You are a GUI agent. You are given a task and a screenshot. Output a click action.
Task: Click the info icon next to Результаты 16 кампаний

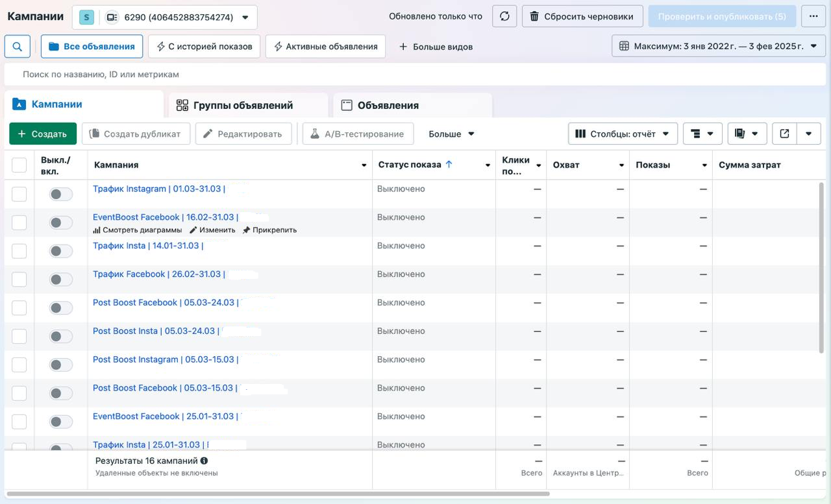[x=204, y=461]
